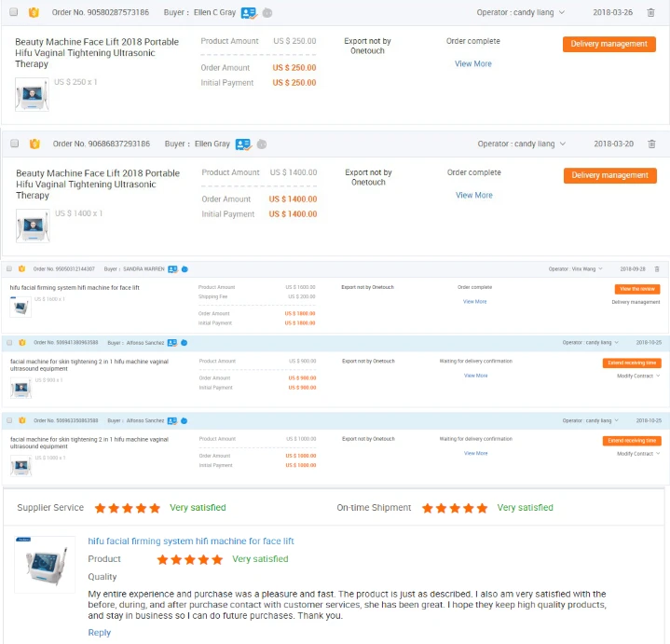Select checkbox for order 90686837293186

(x=15, y=144)
